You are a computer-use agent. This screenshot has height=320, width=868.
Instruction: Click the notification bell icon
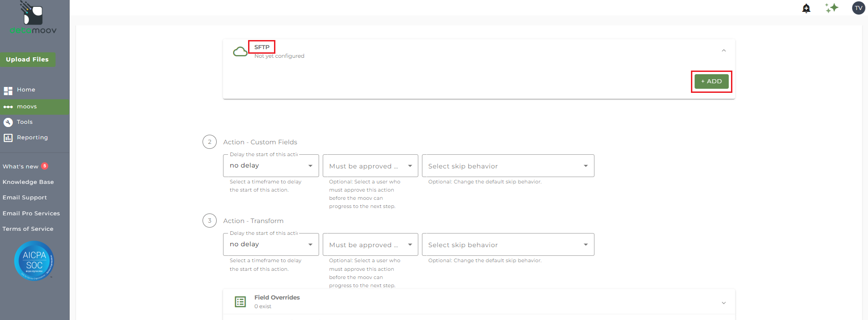(806, 8)
